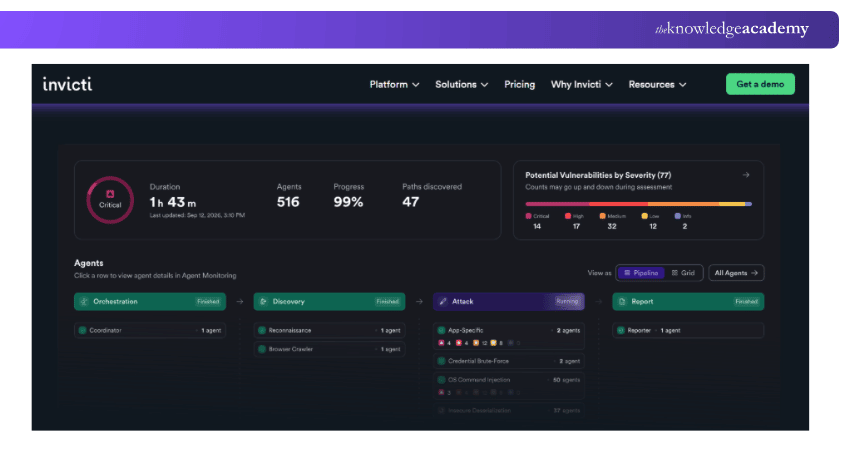This screenshot has width=850, height=450.
Task: Click App-Specific high count icon
Action: (459, 343)
